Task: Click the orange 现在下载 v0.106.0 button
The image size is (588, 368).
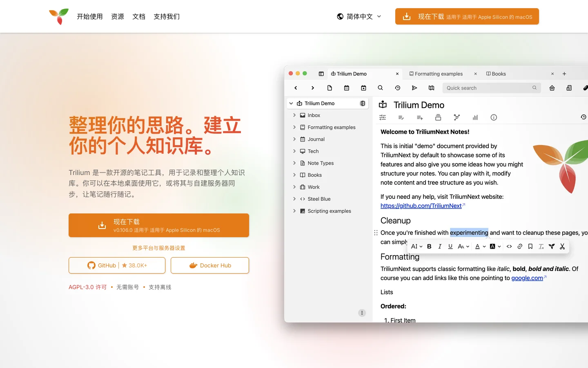Action: 159,225
